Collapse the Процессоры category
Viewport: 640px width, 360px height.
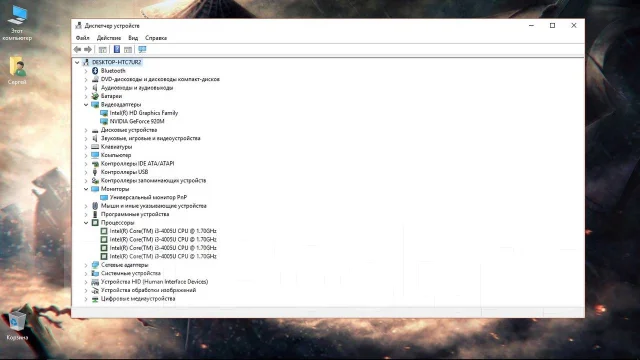tap(86, 223)
